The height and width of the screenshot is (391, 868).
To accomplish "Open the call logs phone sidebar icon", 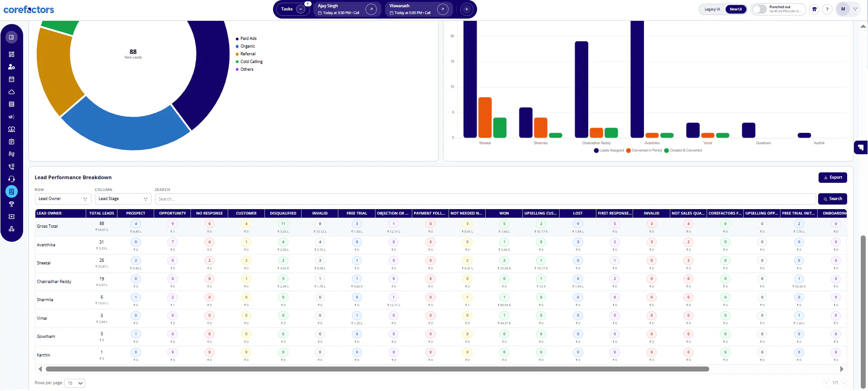I will tap(11, 166).
